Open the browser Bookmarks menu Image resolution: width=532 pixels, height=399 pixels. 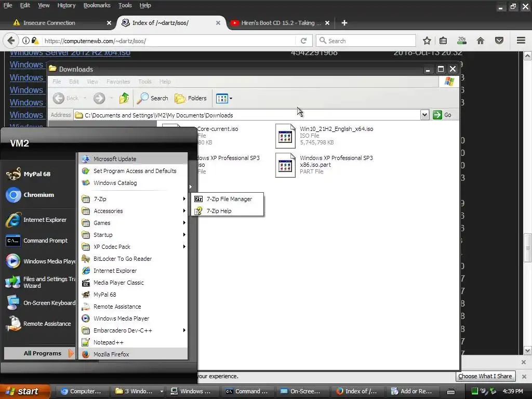(97, 5)
